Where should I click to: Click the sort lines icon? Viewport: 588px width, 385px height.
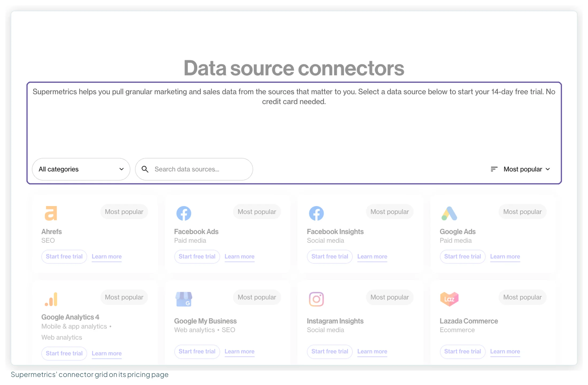[494, 169]
